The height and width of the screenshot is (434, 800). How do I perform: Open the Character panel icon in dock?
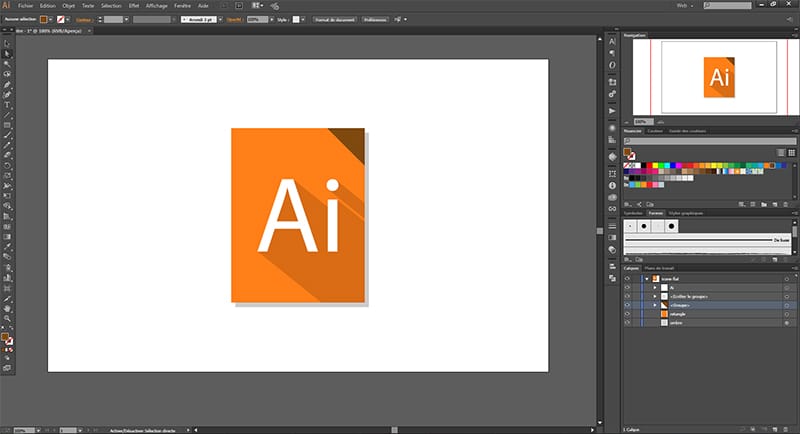(x=612, y=41)
